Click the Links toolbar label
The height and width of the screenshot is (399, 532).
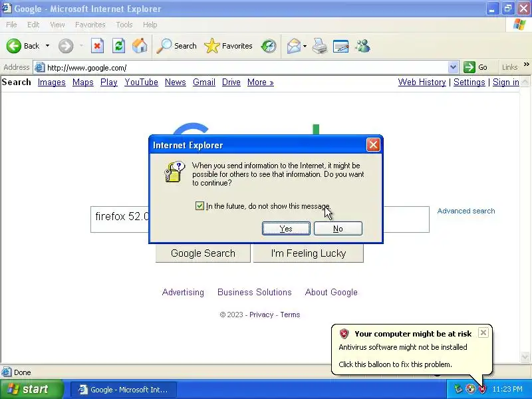pyautogui.click(x=509, y=67)
